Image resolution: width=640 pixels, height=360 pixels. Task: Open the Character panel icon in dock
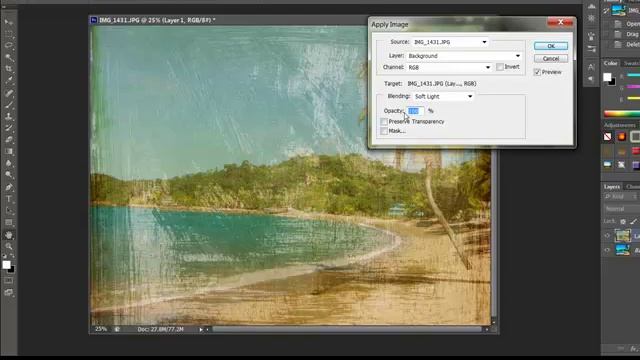(x=591, y=67)
